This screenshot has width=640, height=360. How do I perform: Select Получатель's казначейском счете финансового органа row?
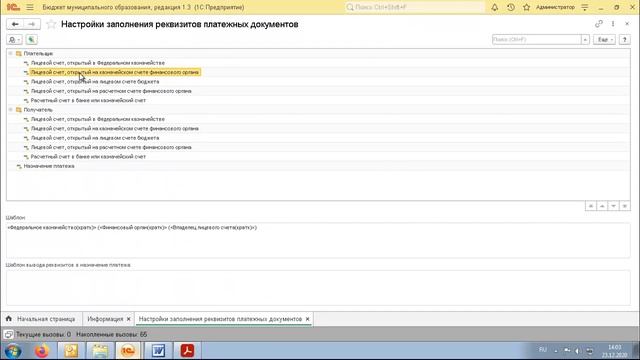[x=318, y=129]
